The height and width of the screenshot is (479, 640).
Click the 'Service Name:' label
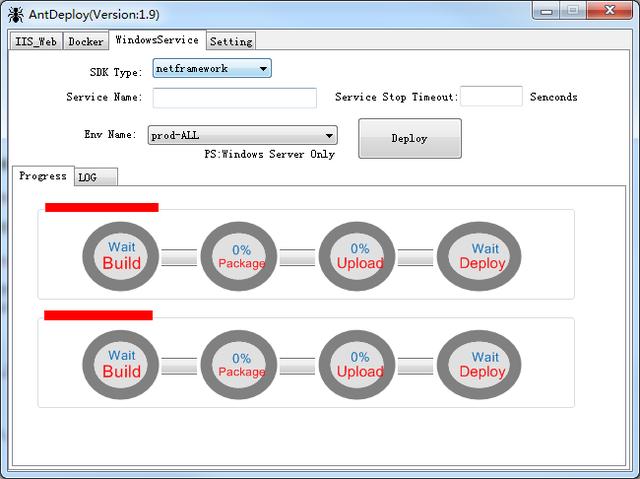(x=104, y=97)
